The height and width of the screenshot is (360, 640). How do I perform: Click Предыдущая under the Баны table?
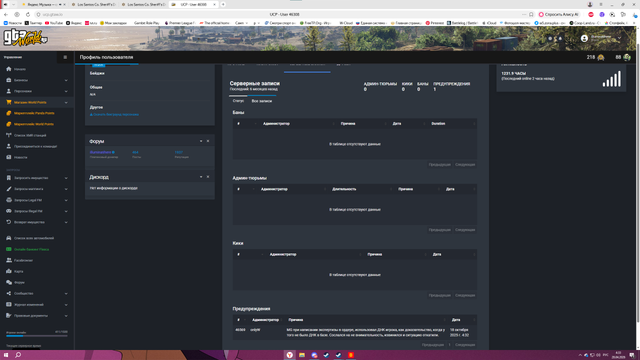(440, 164)
